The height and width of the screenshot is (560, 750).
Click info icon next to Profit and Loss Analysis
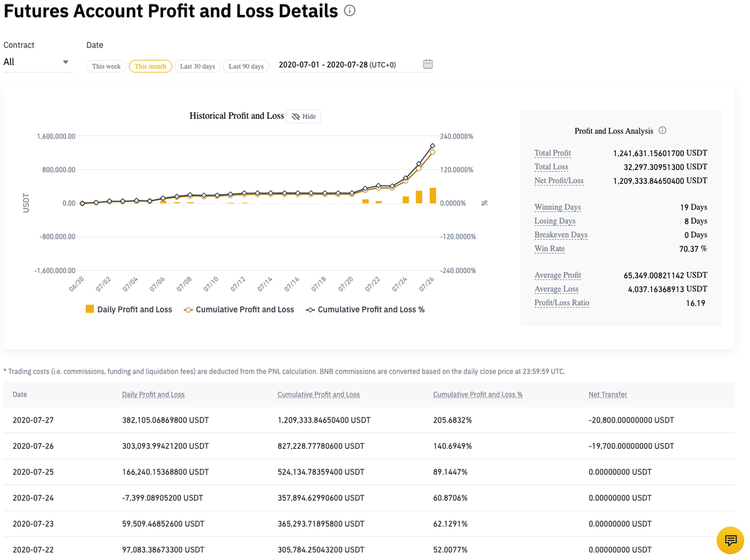[x=662, y=131]
